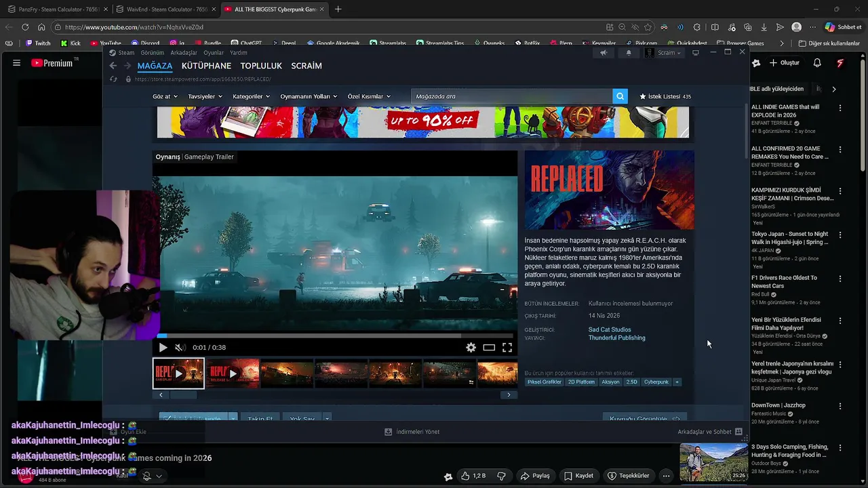The height and width of the screenshot is (488, 868).
Task: Select the 'Cyberpunk' tag
Action: point(656,382)
